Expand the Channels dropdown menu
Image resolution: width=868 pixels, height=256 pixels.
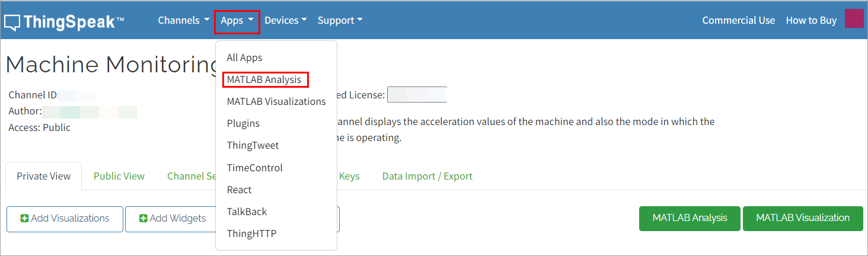click(x=183, y=20)
